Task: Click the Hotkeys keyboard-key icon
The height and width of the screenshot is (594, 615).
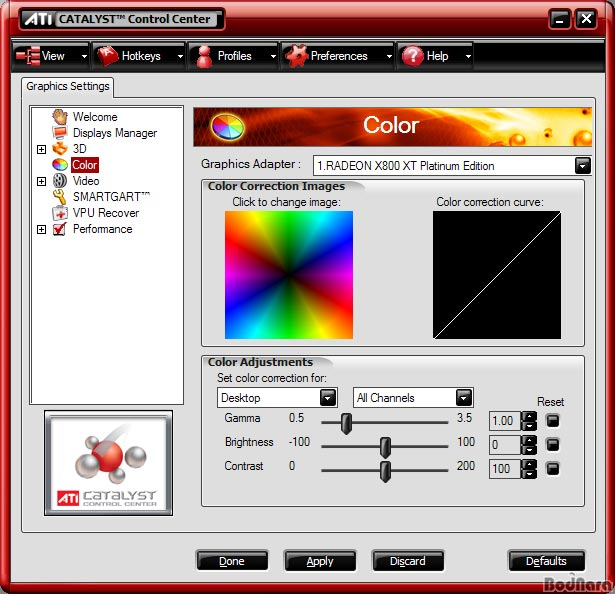Action: click(x=107, y=56)
